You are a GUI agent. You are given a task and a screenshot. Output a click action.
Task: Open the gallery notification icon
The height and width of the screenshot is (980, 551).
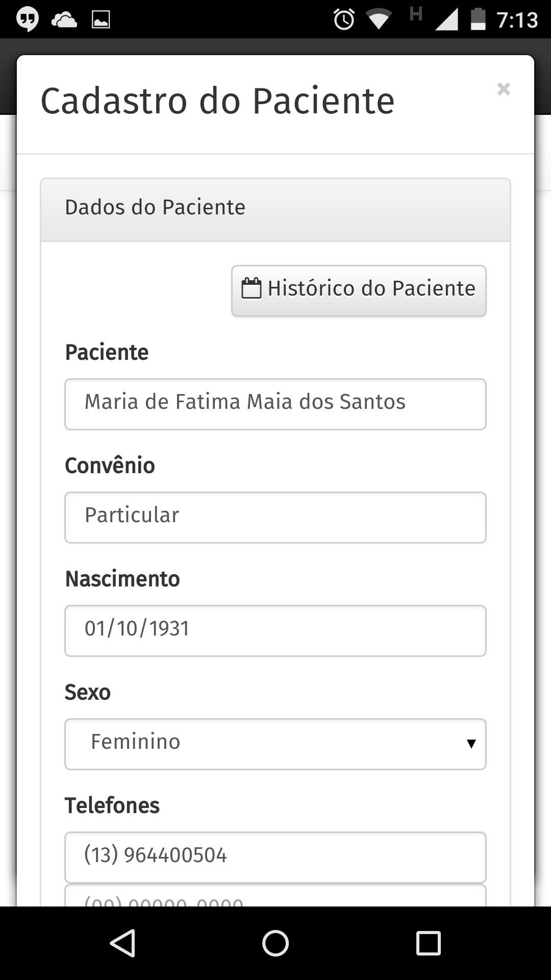(100, 19)
